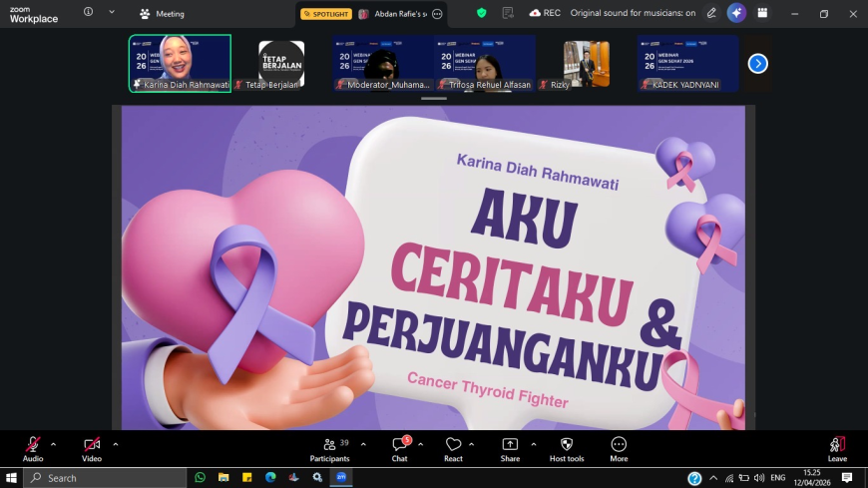Open the React emoji menu
This screenshot has width=868, height=488.
click(453, 449)
